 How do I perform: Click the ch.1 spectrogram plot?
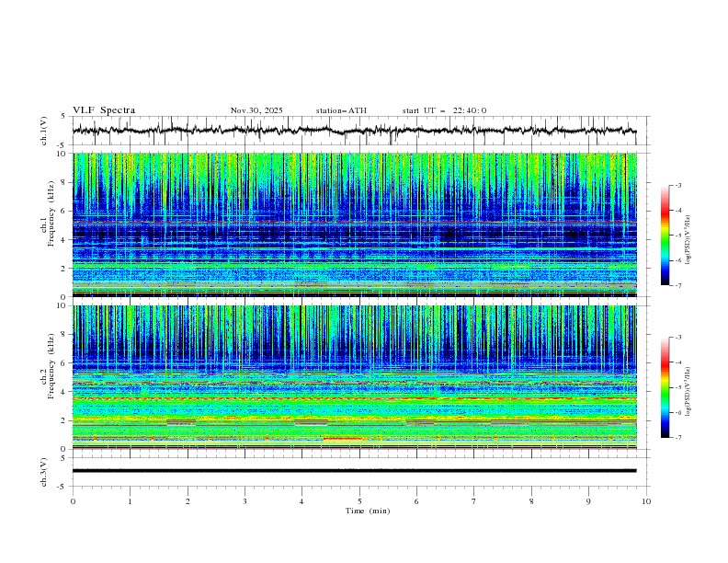(x=355, y=224)
